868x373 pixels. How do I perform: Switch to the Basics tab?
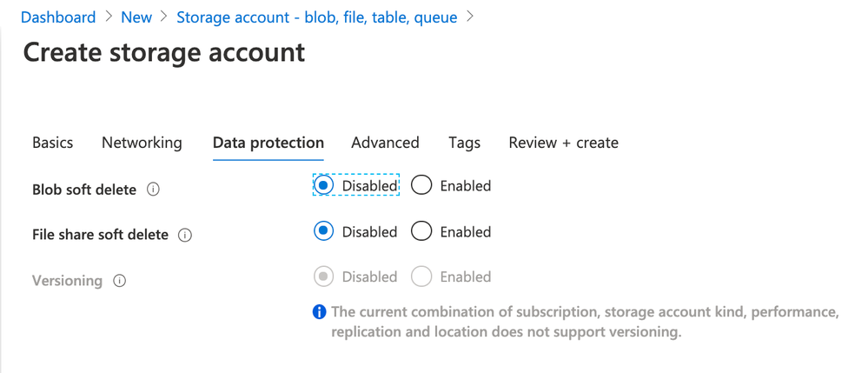click(x=52, y=143)
